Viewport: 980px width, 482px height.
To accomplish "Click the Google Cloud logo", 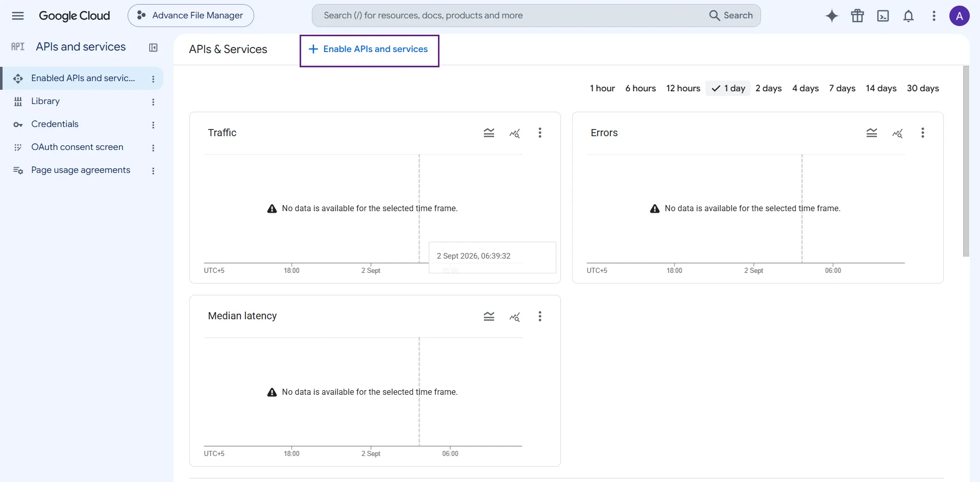I will tap(75, 16).
